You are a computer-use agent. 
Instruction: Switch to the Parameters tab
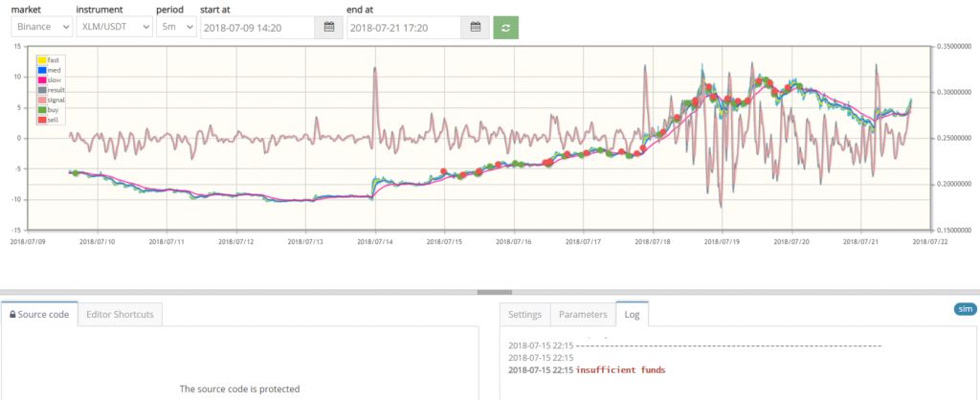[582, 314]
